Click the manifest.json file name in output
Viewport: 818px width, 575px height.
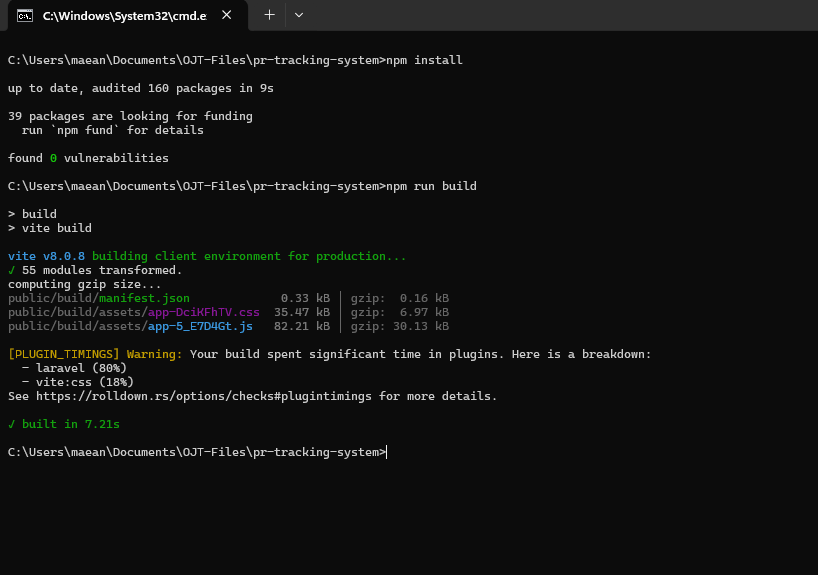145,298
